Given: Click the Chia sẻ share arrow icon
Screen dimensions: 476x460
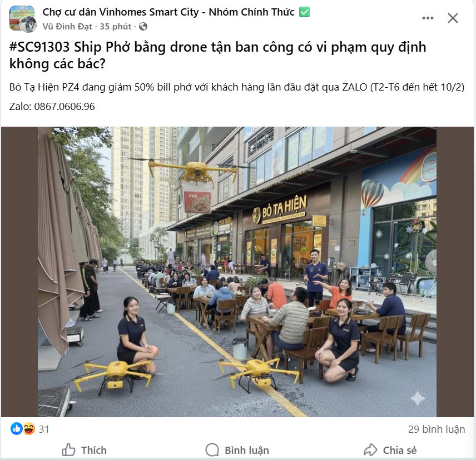Looking at the screenshot, I should (370, 450).
